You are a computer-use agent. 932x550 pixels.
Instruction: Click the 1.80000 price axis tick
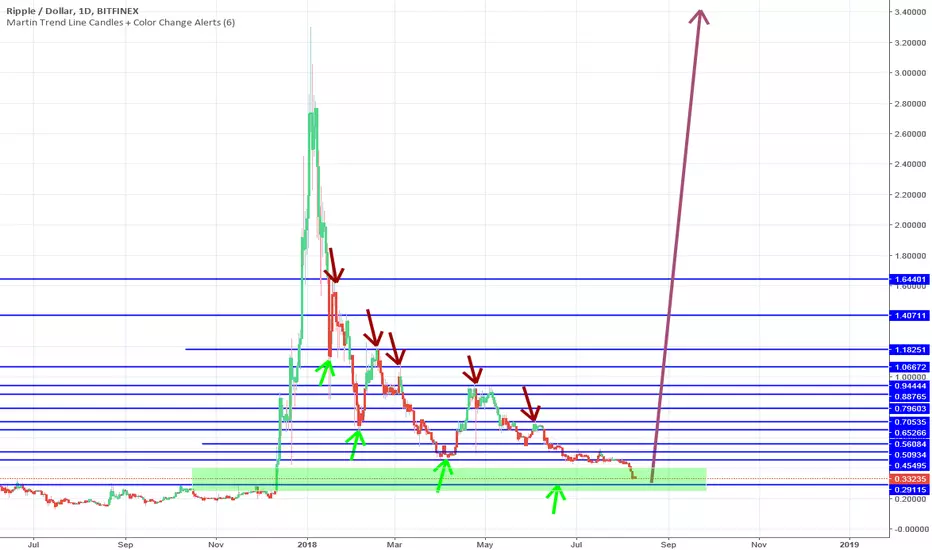click(910, 256)
